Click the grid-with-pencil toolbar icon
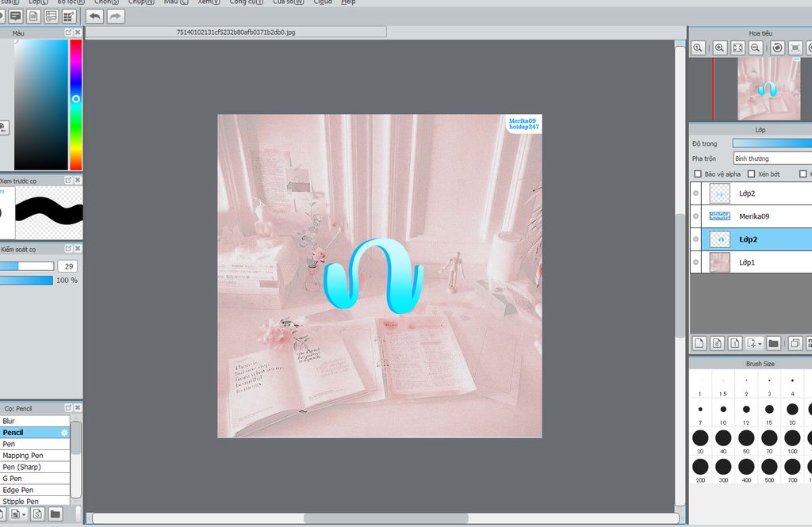 click(68, 17)
